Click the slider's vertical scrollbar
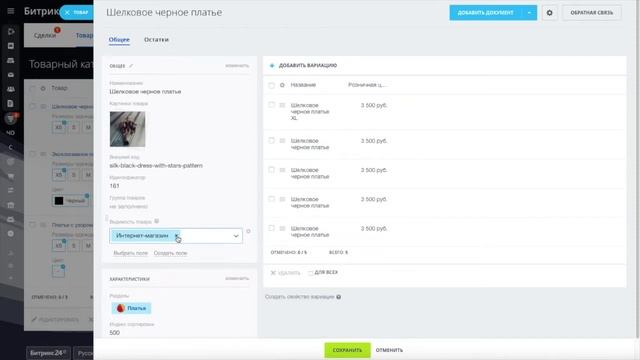This screenshot has height=360, width=640. [x=638, y=169]
